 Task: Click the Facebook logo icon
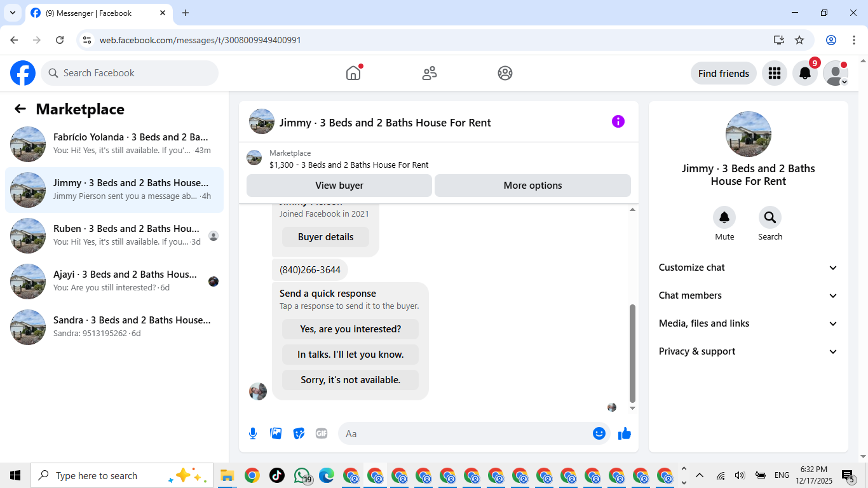tap(23, 73)
